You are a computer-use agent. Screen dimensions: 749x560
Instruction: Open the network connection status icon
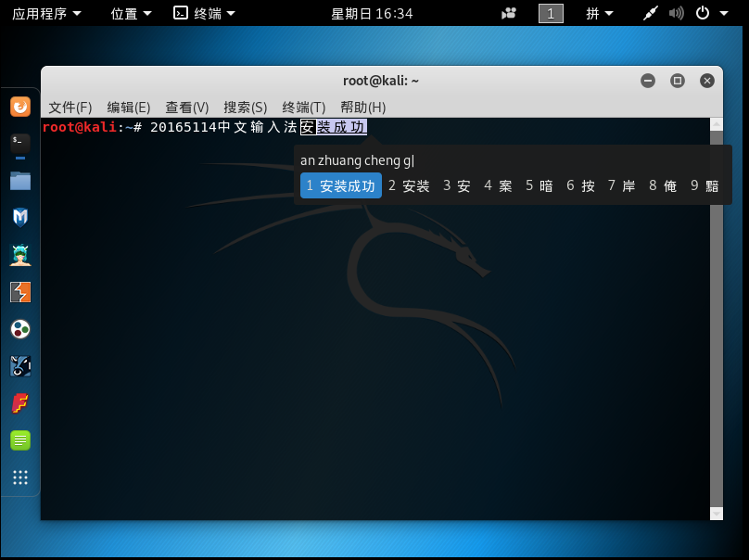650,13
